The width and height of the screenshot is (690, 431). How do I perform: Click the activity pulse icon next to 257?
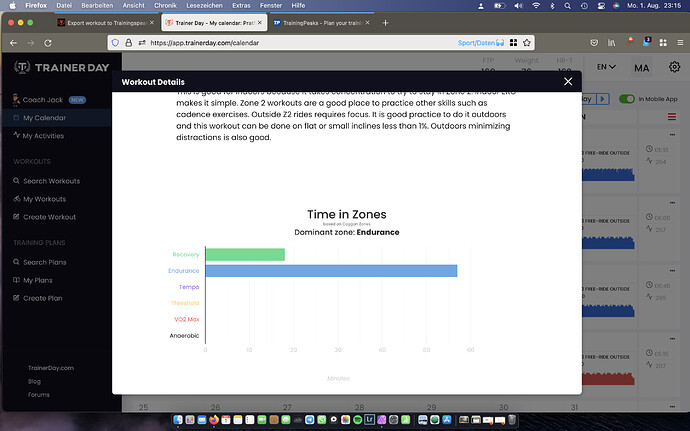coord(649,228)
